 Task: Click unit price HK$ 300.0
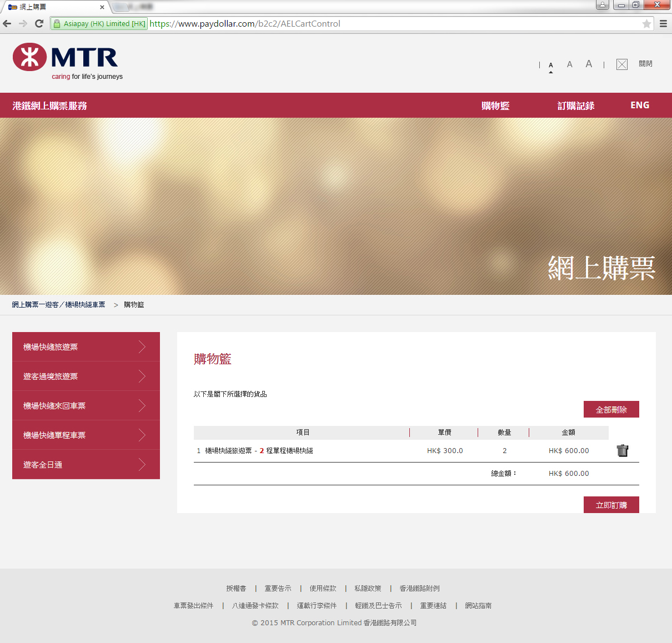(445, 450)
